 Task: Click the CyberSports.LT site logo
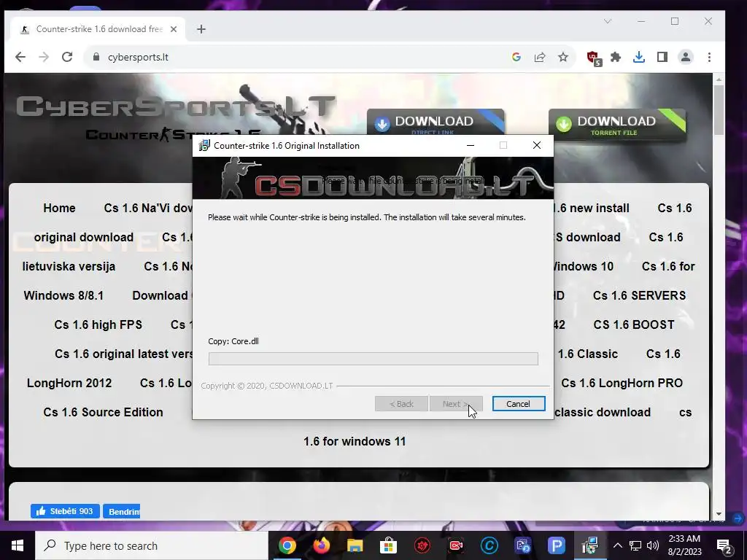coord(175,106)
